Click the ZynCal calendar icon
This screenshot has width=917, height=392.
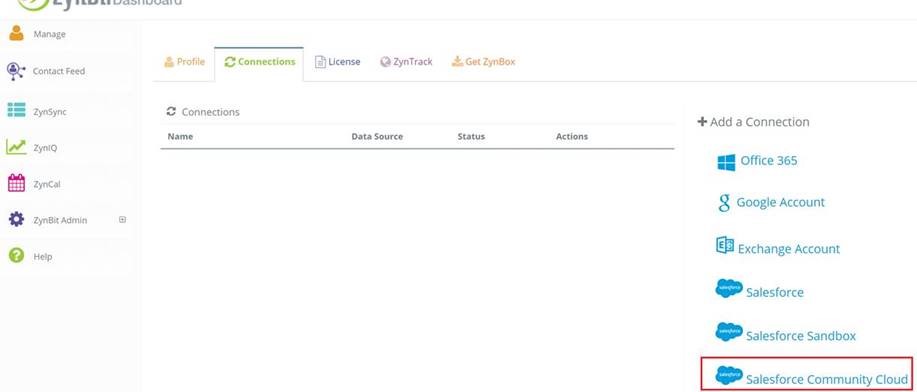(16, 183)
